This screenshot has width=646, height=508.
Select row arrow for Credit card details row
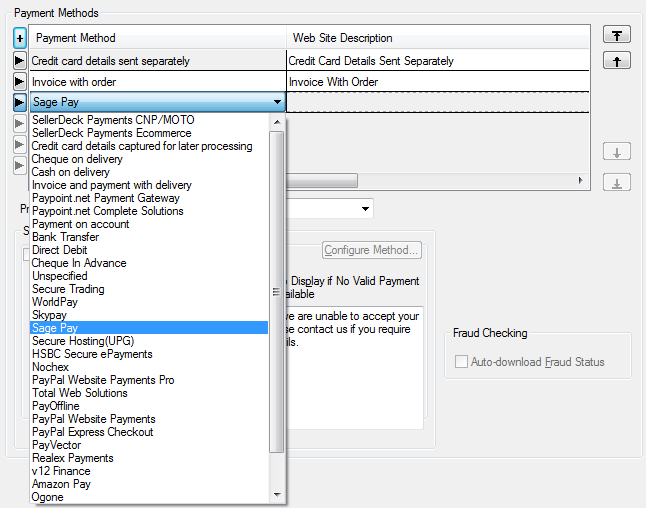[20, 61]
